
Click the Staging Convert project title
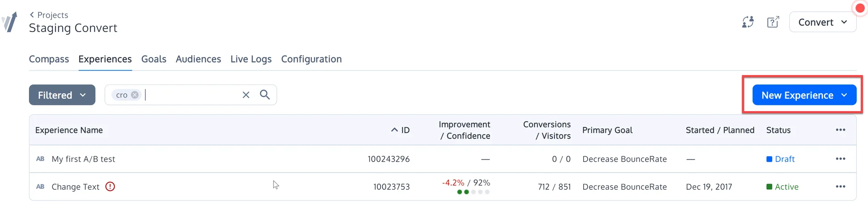click(x=73, y=28)
